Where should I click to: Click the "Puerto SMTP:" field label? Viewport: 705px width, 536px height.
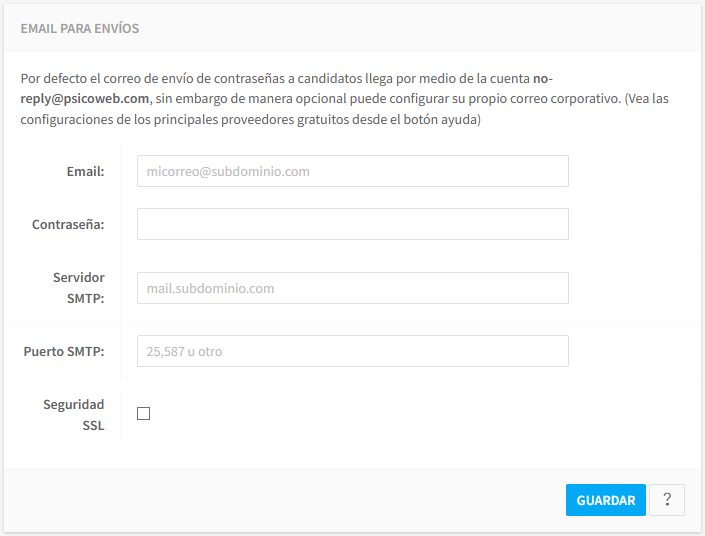click(64, 351)
